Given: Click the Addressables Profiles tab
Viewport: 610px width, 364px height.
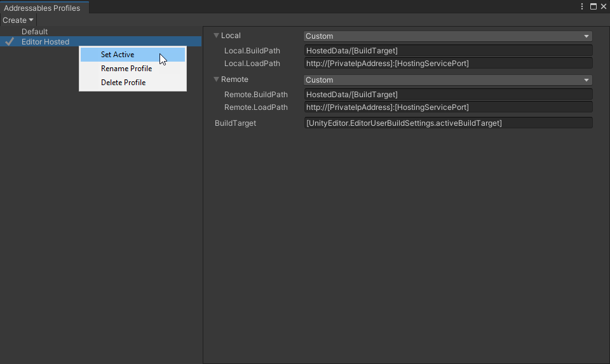Looking at the screenshot, I should click(x=42, y=8).
